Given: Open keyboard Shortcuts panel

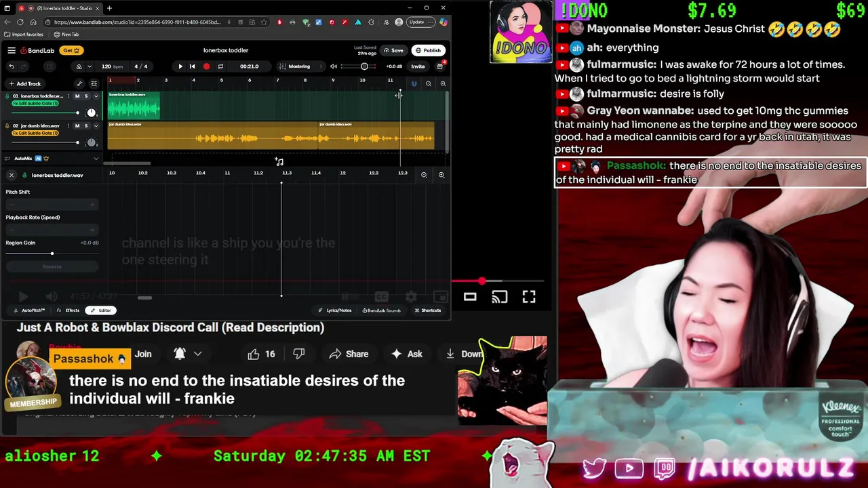Looking at the screenshot, I should [x=428, y=310].
